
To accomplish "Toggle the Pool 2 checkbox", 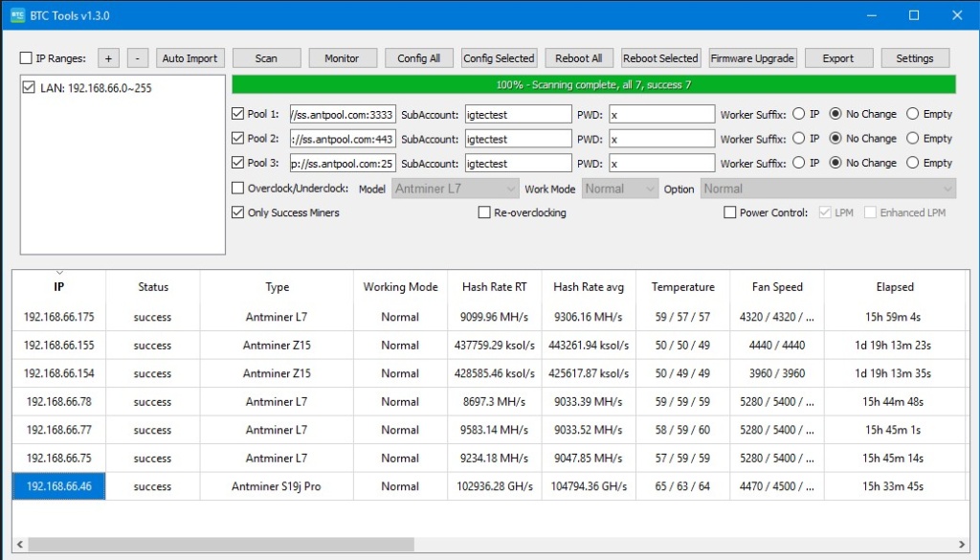I will 237,138.
